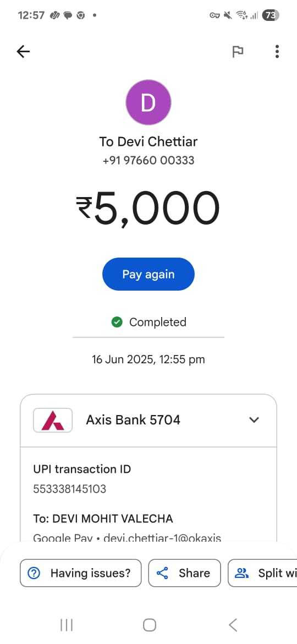This screenshot has width=297, height=644.
Task: Tap the Android home navigation button
Action: click(149, 625)
